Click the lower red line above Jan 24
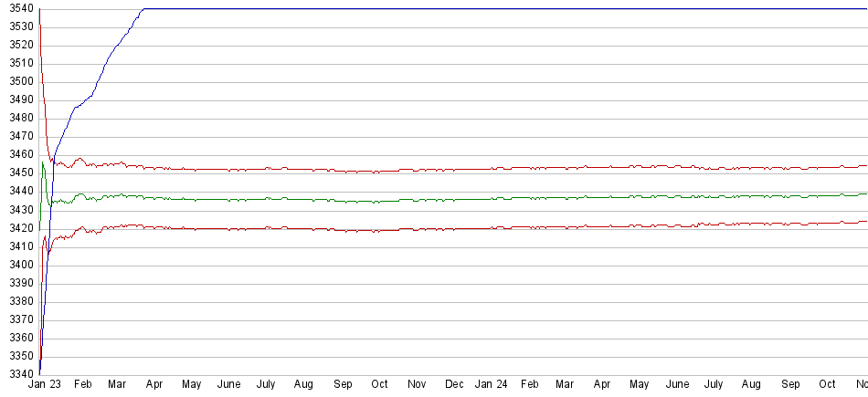 pos(492,228)
